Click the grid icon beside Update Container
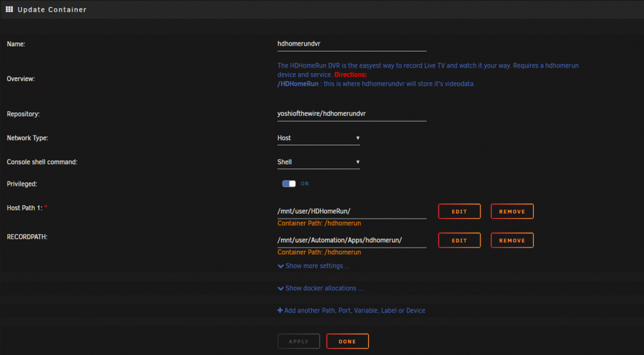This screenshot has height=355, width=644. point(9,9)
